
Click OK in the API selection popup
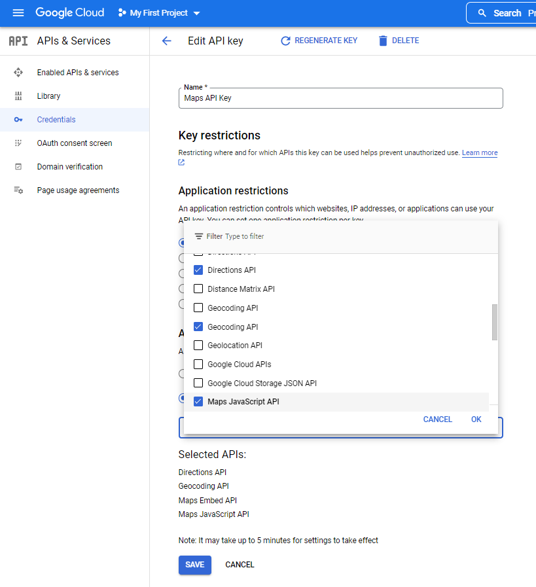tap(476, 419)
